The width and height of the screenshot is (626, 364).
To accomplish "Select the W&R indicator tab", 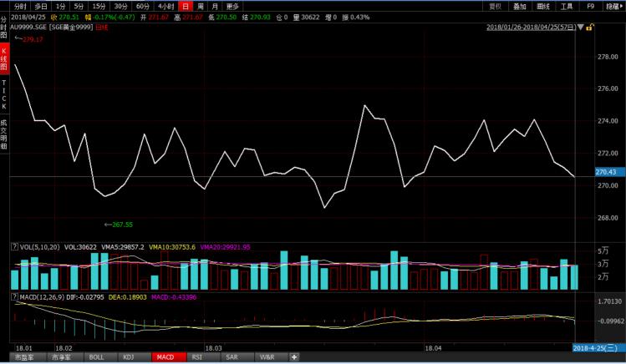I will (267, 357).
